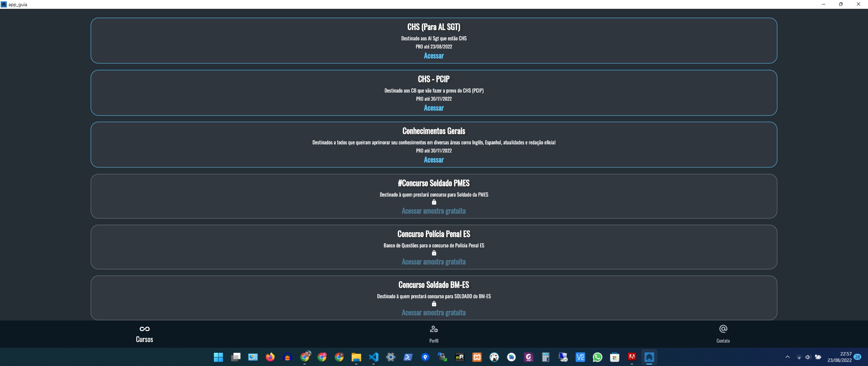This screenshot has width=868, height=366.
Task: Click the Conhecimentos Gerais course title
Action: tap(434, 131)
